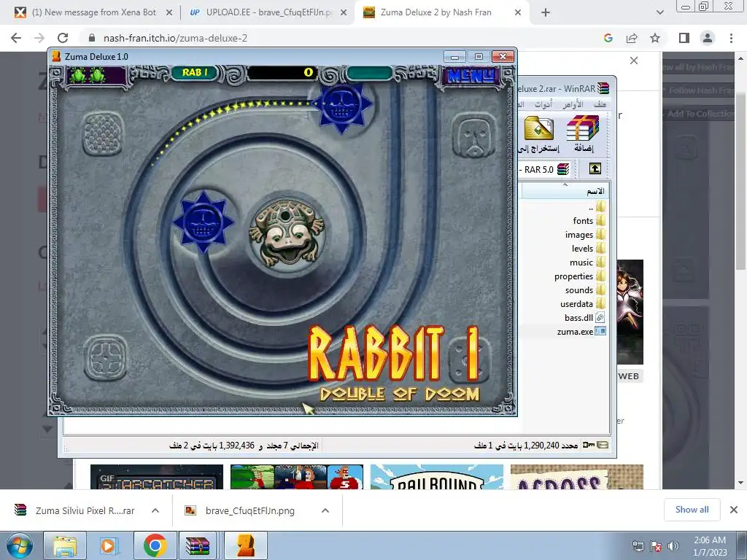
Task: Click the Zuma Deluxe title bar icon
Action: pyautogui.click(x=57, y=57)
